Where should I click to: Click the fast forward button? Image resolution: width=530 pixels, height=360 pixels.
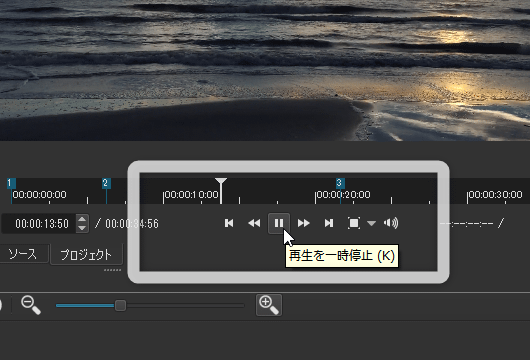pyautogui.click(x=304, y=223)
